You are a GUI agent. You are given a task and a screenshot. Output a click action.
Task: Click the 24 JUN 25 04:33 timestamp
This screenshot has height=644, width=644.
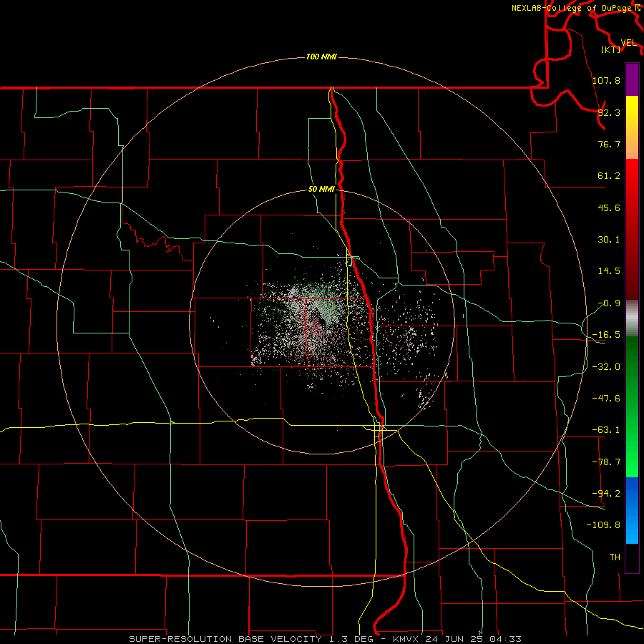click(x=473, y=639)
